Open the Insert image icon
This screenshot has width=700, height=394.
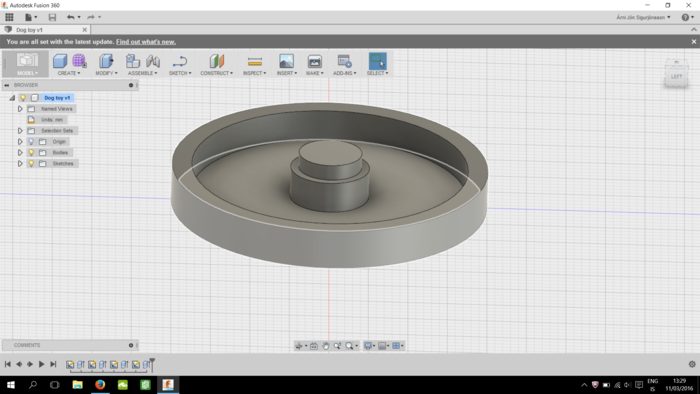[x=286, y=61]
